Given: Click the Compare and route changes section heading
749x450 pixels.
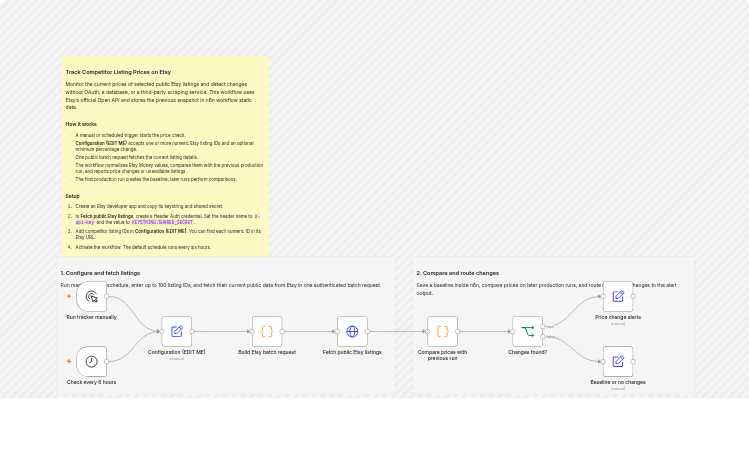Looking at the screenshot, I should click(458, 273).
